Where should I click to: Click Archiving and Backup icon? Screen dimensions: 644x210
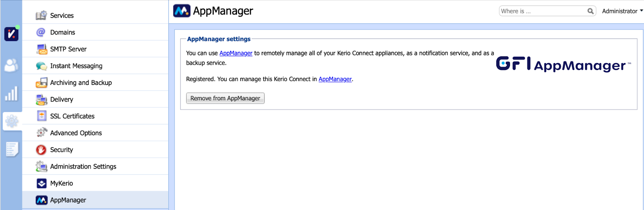tap(41, 82)
